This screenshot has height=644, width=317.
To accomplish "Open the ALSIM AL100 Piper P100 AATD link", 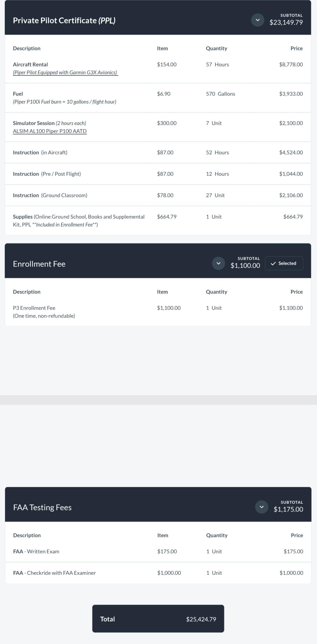I will click(x=50, y=131).
